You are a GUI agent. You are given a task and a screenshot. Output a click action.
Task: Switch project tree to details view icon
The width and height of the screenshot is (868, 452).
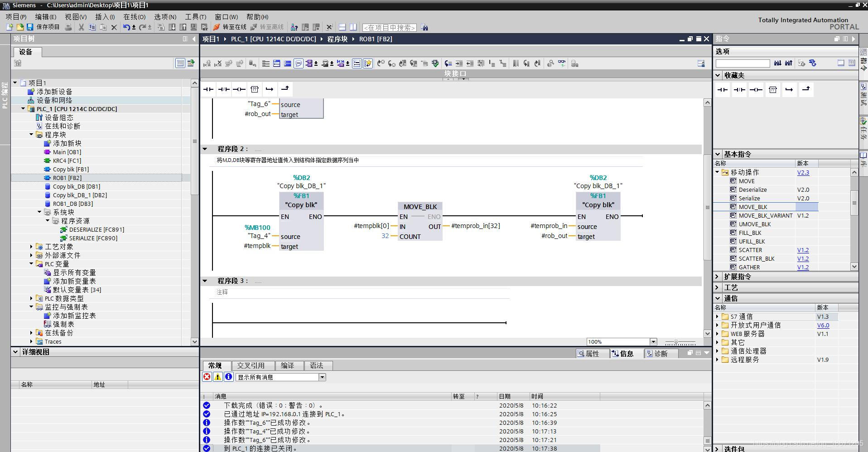(180, 63)
